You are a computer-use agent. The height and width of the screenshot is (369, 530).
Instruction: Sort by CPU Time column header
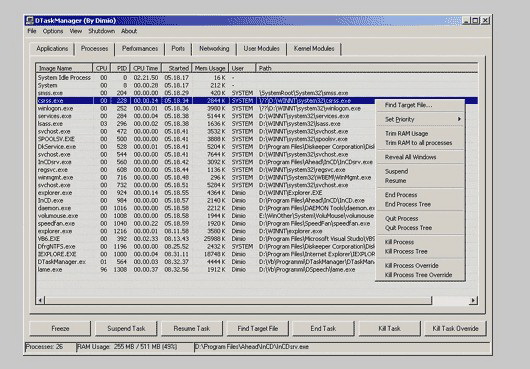coord(146,68)
